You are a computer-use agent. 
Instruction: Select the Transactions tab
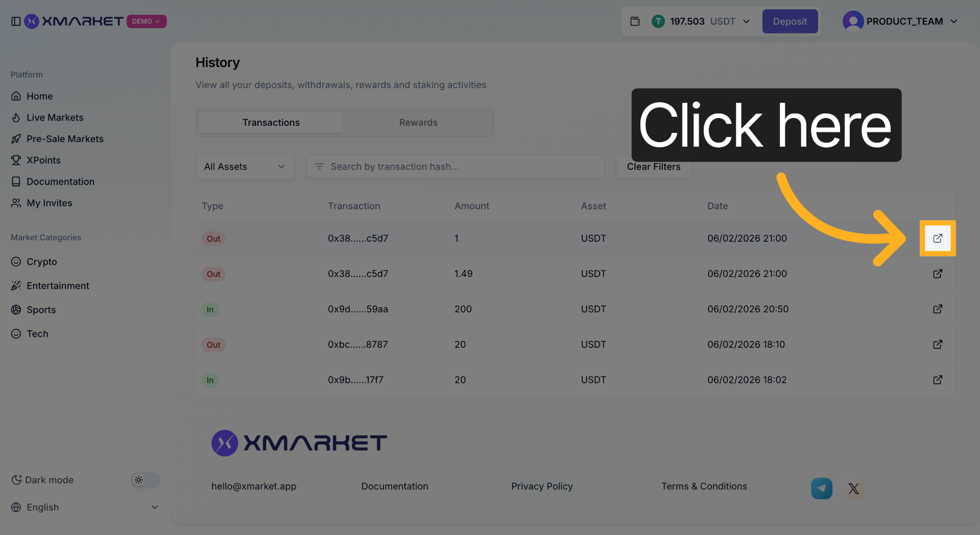[271, 123]
